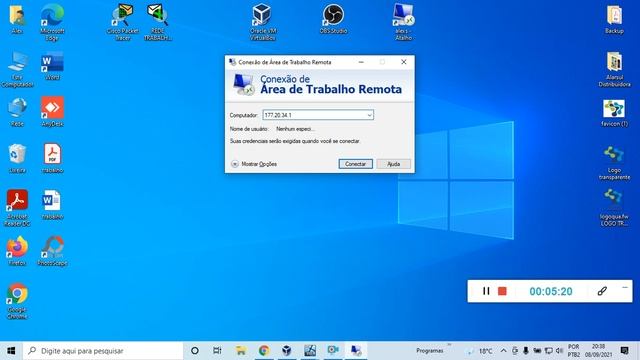Viewport: 640px width, 360px height.
Task: Click the Programas toolbar in taskbar
Action: tap(429, 350)
